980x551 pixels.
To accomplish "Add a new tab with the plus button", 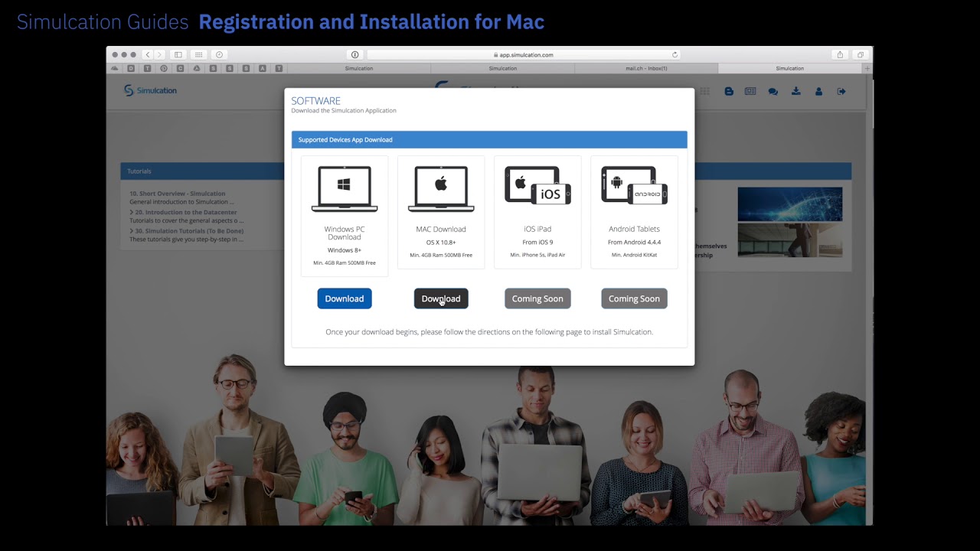I will [867, 68].
